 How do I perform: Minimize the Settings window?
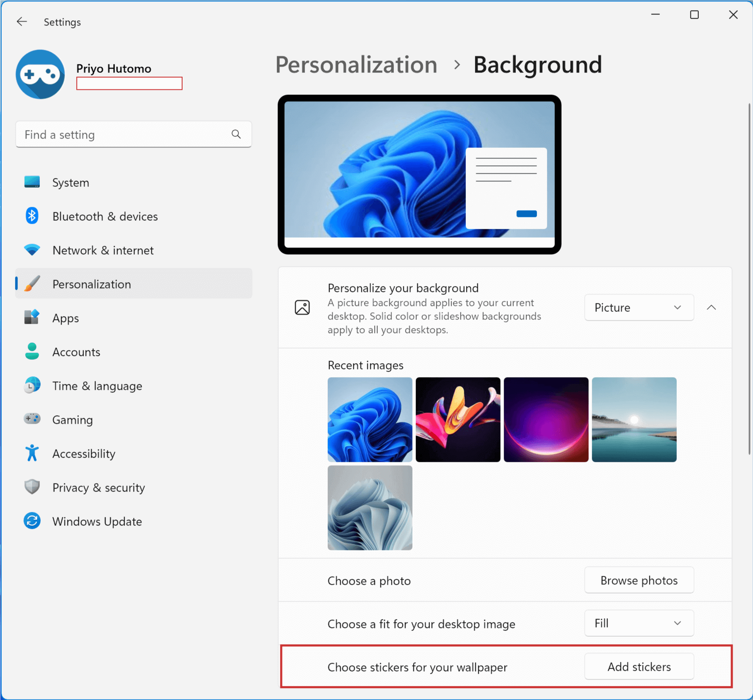pos(656,15)
